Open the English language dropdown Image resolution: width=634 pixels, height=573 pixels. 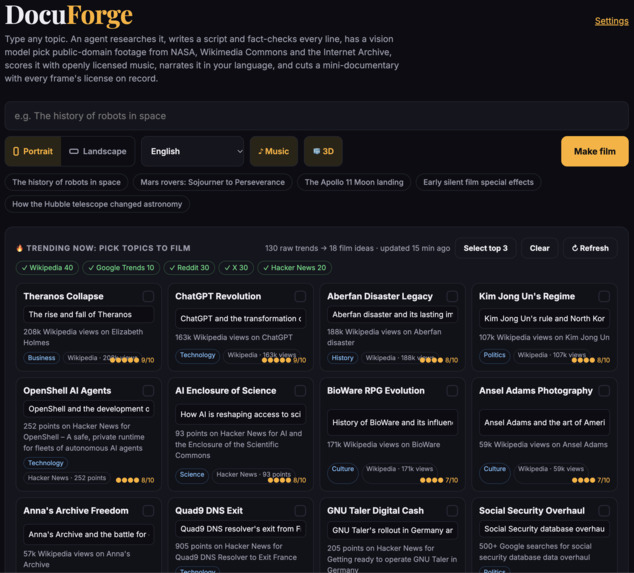tap(192, 151)
